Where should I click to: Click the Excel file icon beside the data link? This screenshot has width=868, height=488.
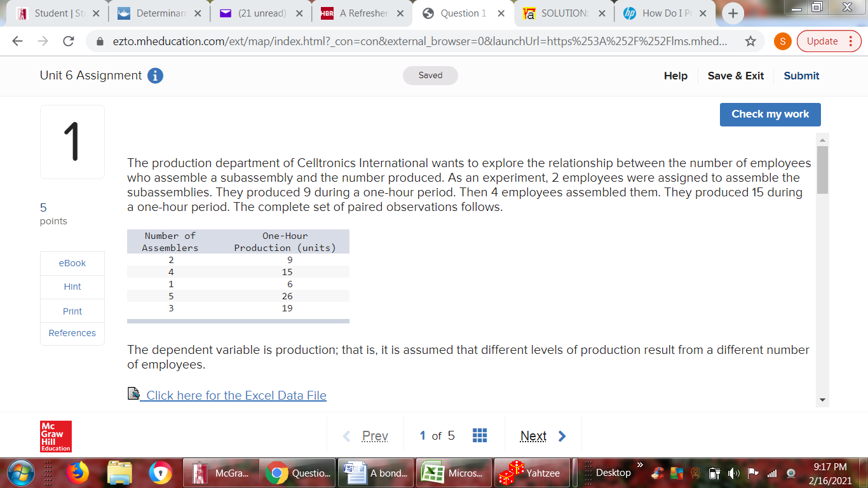(133, 394)
